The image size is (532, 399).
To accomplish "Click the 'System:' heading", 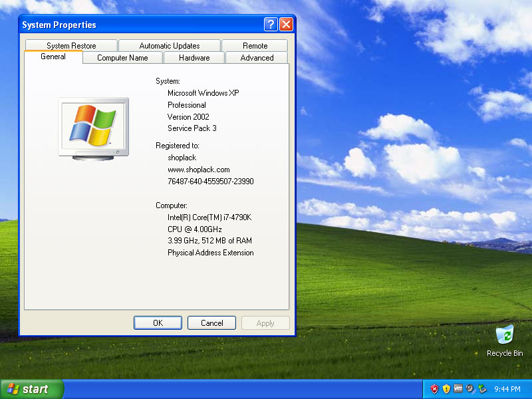I will click(168, 81).
